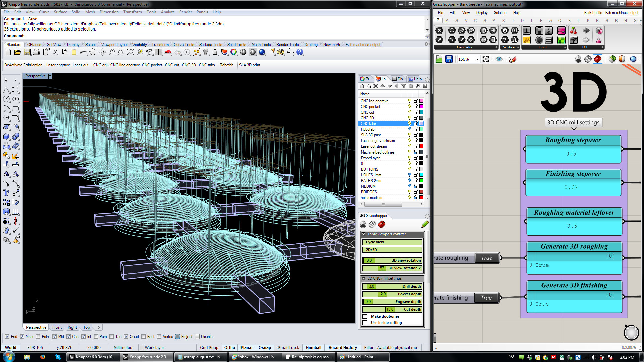Click the CNC pocket fabrication button
The image size is (644, 362).
point(152,65)
